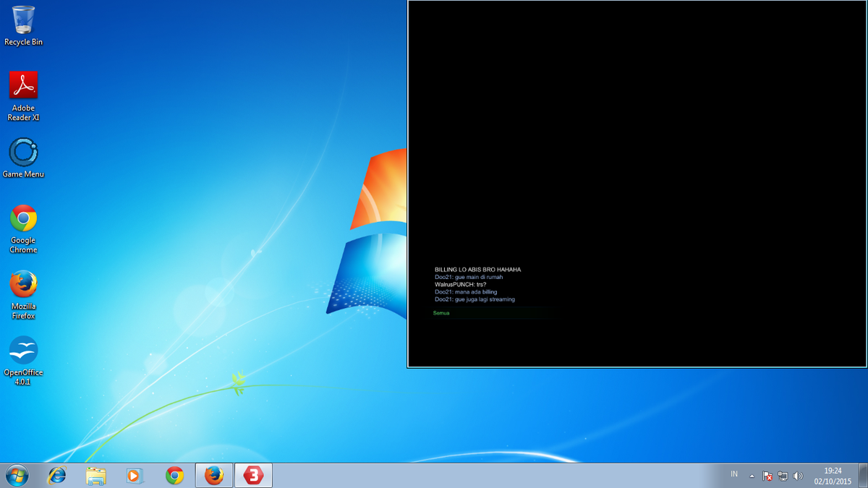Screen dimensions: 868x488
Task: Select the Mozilla Firefox desktop icon
Action: 23,294
